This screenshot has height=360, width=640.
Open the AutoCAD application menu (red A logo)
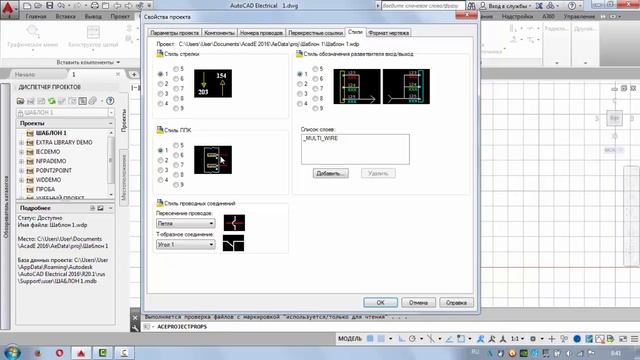tap(8, 8)
